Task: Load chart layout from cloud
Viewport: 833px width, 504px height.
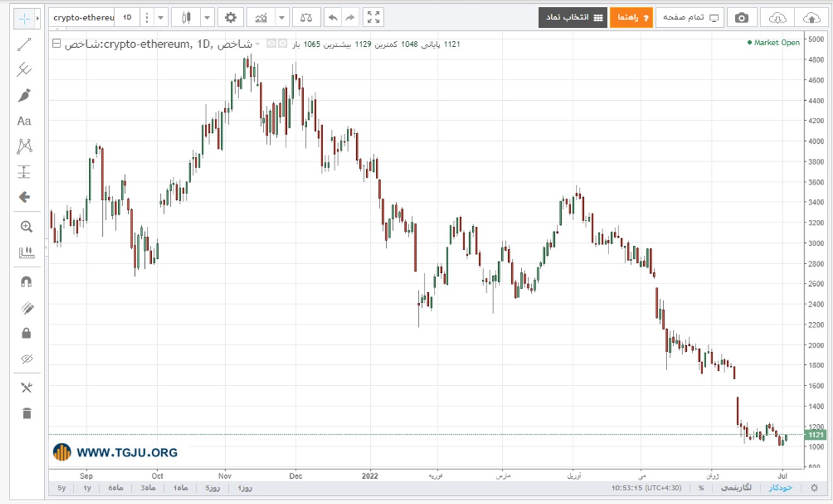Action: (778, 18)
